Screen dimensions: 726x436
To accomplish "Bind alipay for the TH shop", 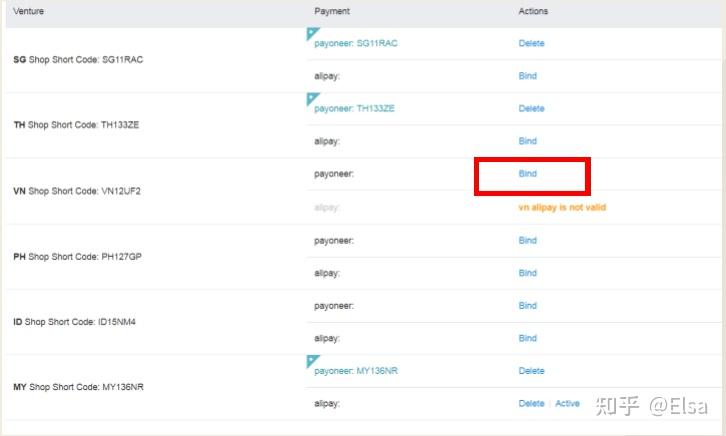I will 527,141.
